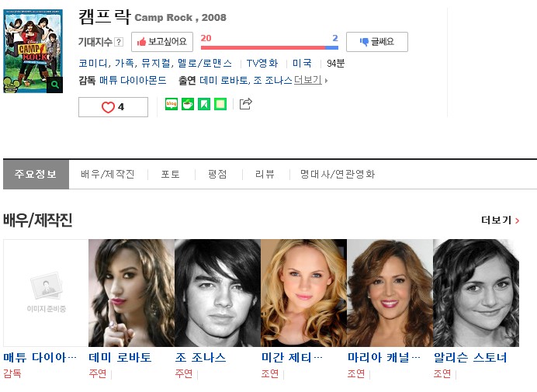Click the green memo square share icon

click(220, 104)
